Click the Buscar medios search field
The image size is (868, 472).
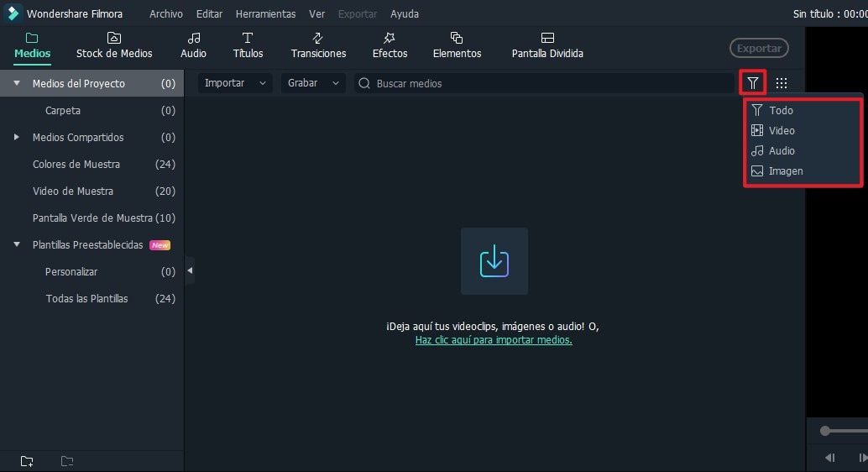[x=544, y=83]
